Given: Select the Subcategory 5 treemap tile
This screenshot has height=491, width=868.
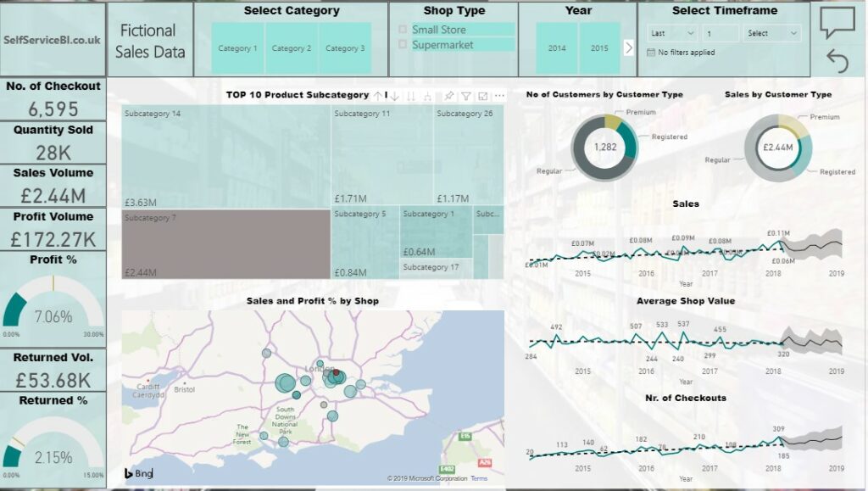Looking at the screenshot, I should [365, 243].
